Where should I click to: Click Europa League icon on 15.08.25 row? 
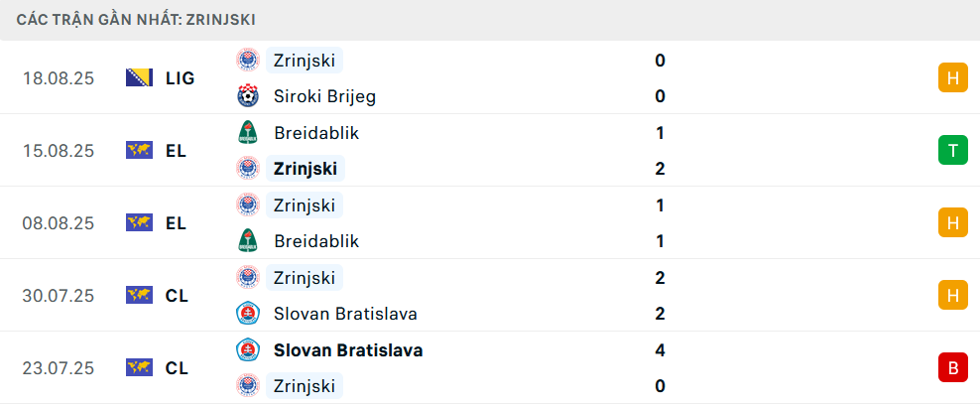click(139, 151)
